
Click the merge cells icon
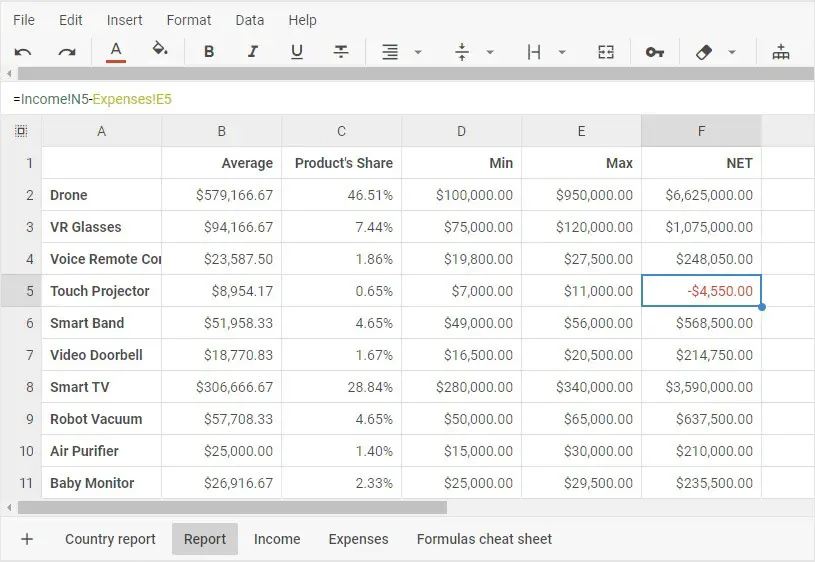coord(606,52)
